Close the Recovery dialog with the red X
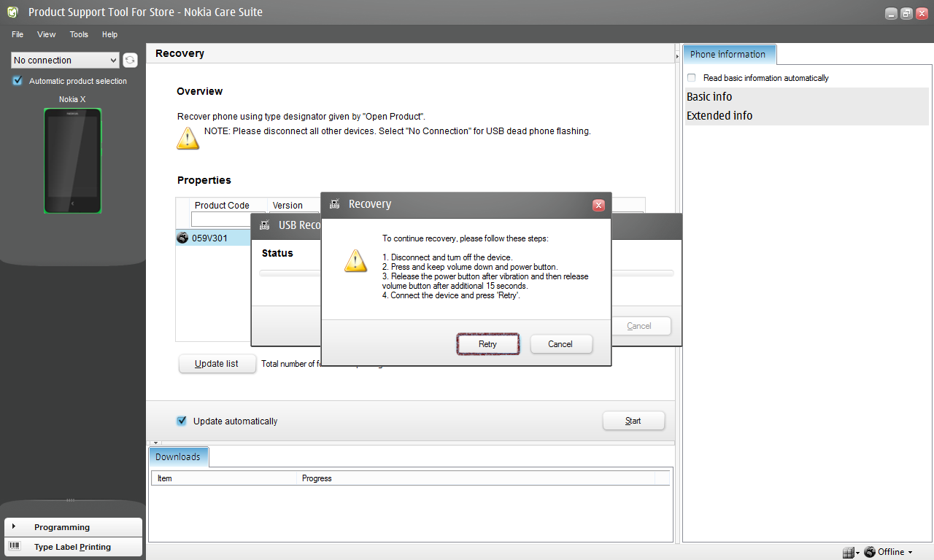Image resolution: width=934 pixels, height=560 pixels. pos(598,205)
